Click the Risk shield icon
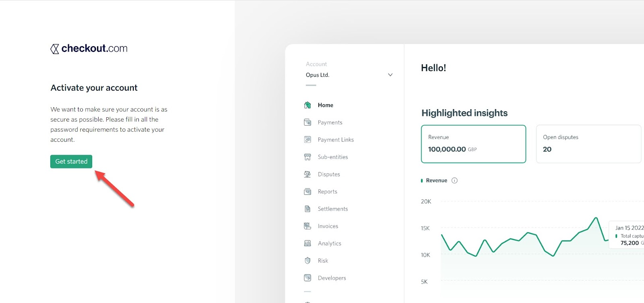The image size is (644, 303). (x=308, y=261)
